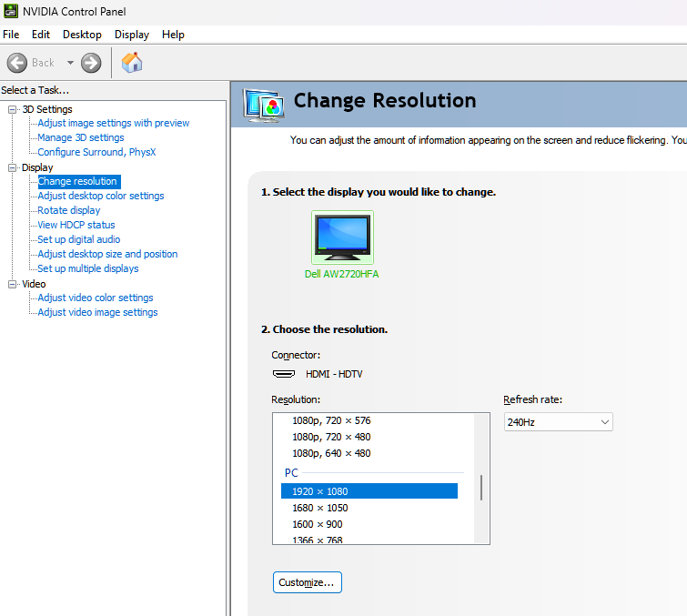
Task: Open Adjust desktop color settings
Action: (x=101, y=196)
